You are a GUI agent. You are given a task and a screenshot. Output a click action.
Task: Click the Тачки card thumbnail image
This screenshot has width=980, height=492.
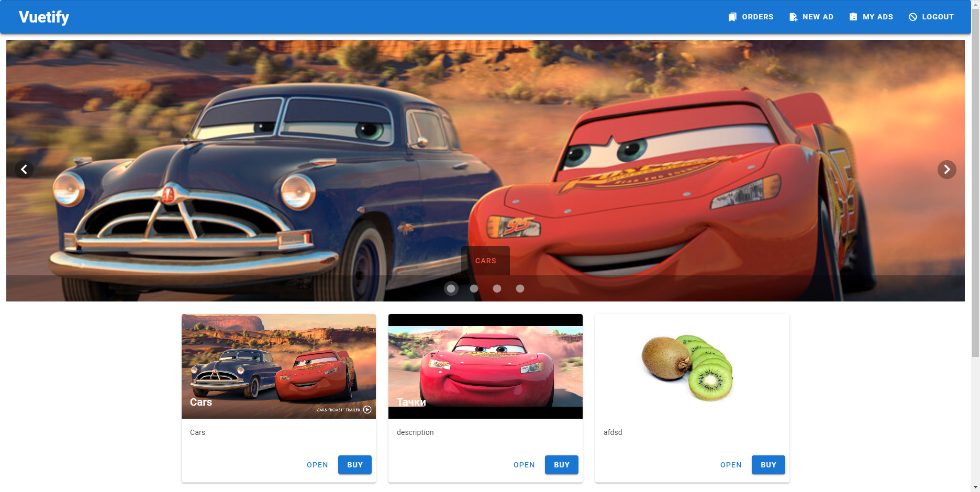[485, 366]
